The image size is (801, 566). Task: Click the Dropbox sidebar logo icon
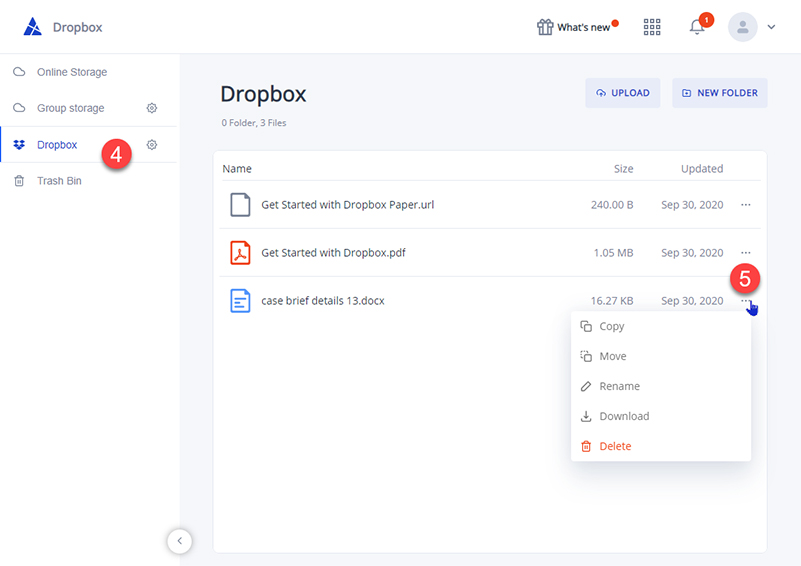[19, 145]
